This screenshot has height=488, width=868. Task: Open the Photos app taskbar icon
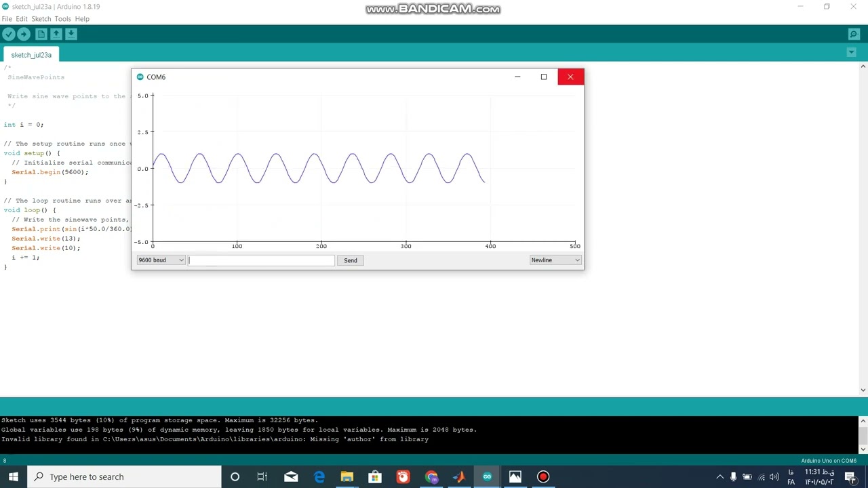[515, 477]
